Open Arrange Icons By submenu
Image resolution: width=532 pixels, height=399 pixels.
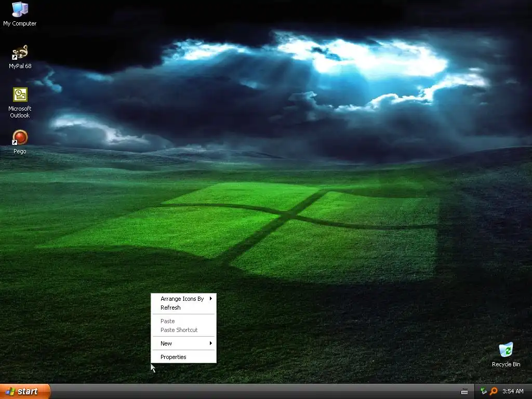coord(183,299)
